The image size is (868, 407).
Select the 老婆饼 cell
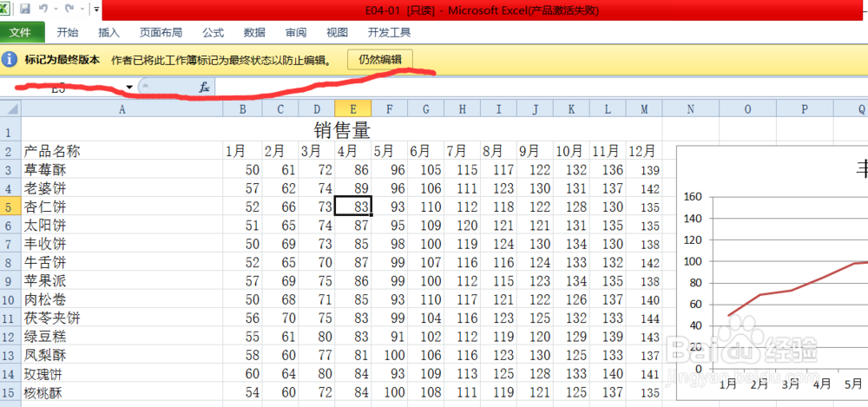(122, 188)
